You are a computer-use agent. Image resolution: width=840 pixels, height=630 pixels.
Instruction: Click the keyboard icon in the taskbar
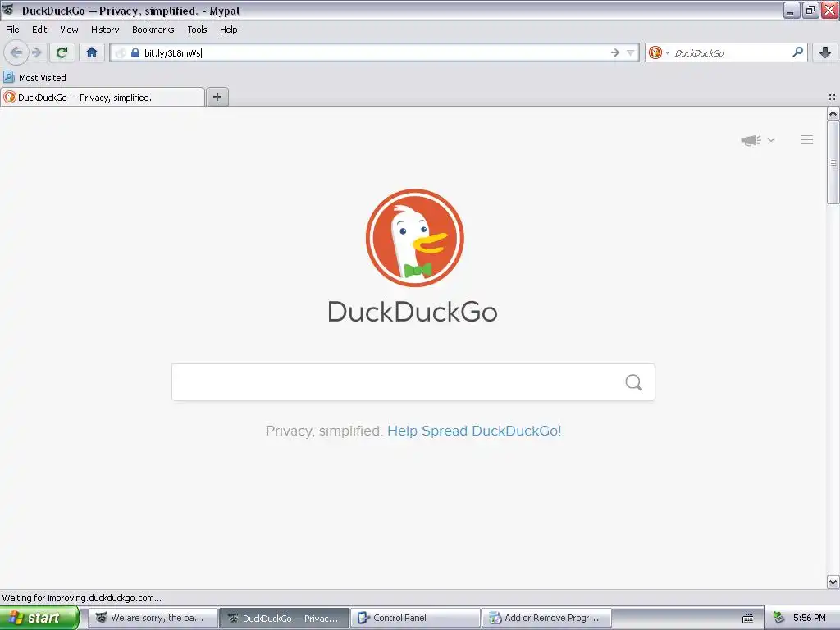pyautogui.click(x=748, y=619)
